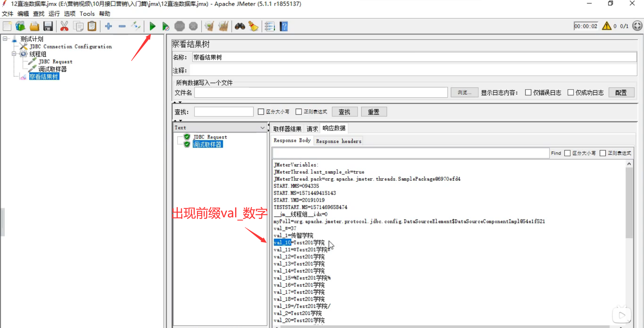Collapse the 测试计划 tree node
644x328 pixels.
coord(5,39)
